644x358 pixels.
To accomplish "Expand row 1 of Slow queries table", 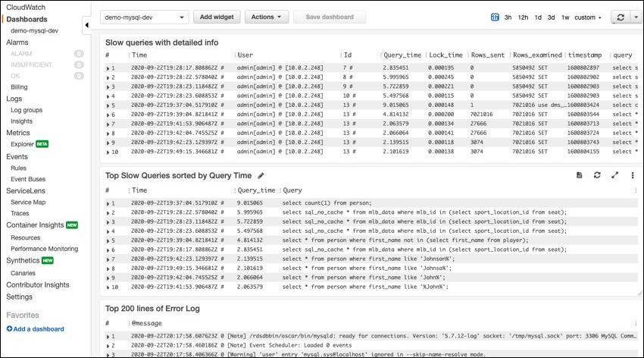I will (108, 68).
